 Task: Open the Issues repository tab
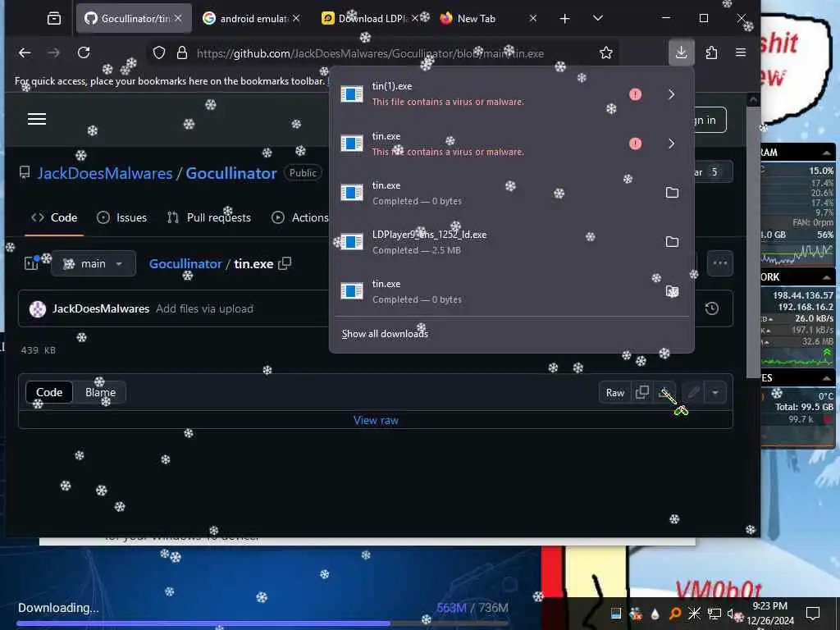(121, 217)
